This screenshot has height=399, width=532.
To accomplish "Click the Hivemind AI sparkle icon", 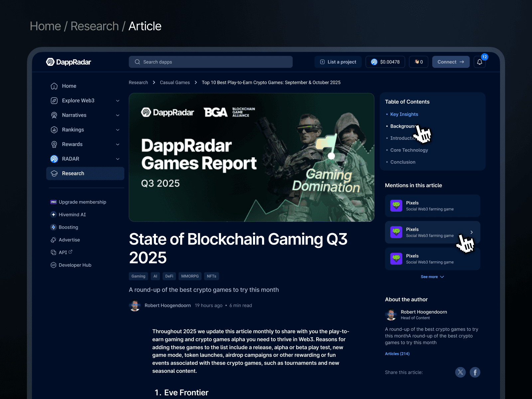I will coord(54,215).
